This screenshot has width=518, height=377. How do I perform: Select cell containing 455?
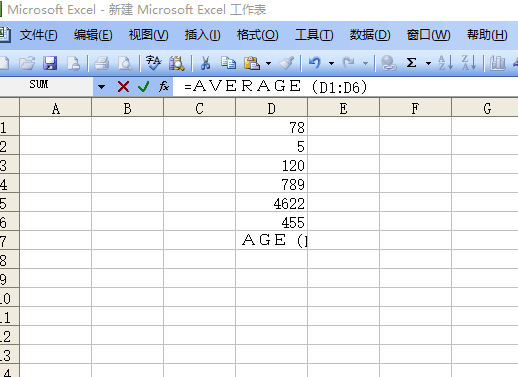271,222
